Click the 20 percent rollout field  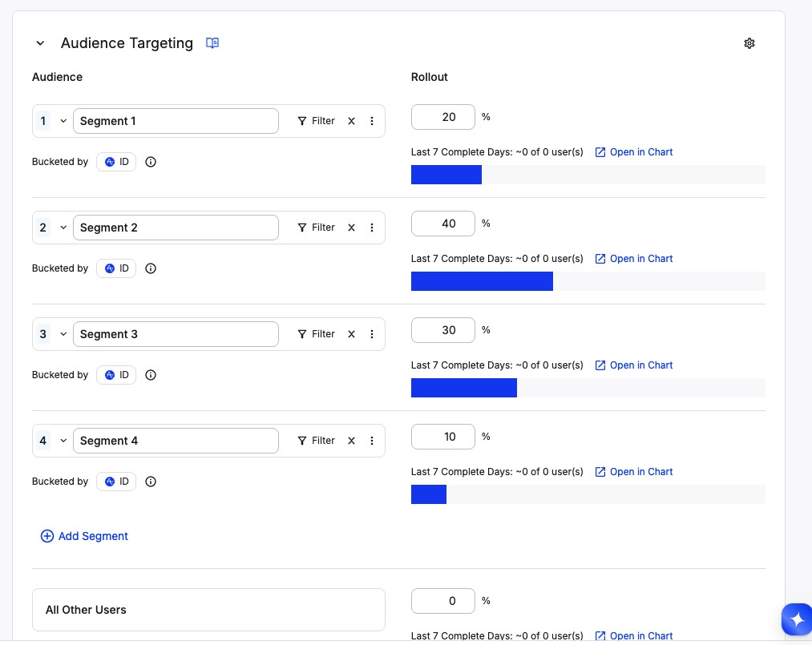coord(443,117)
